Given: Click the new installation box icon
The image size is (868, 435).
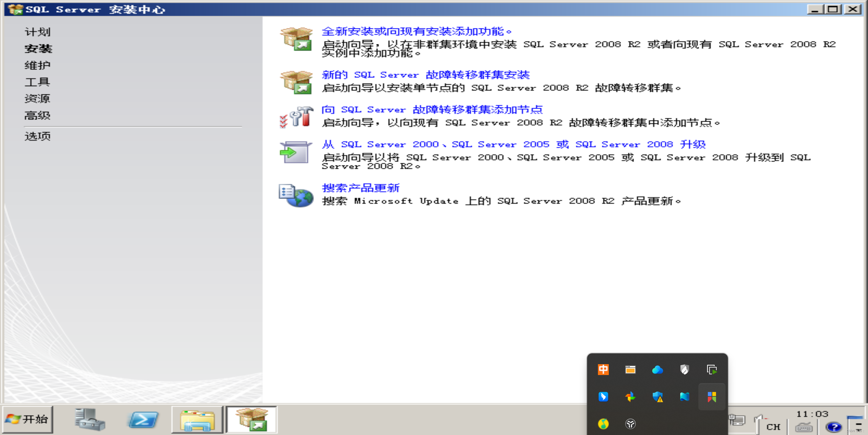Looking at the screenshot, I should 296,39.
